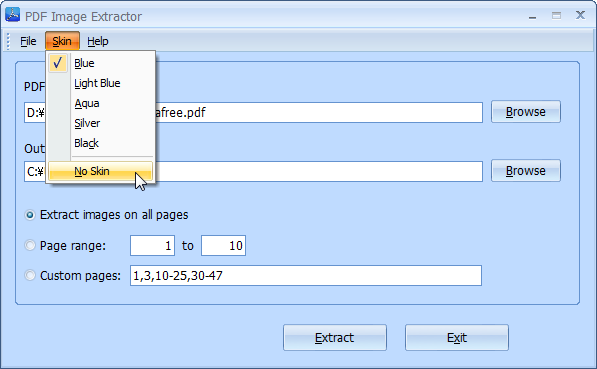Browse for the PDF file
The height and width of the screenshot is (369, 597).
point(525,112)
